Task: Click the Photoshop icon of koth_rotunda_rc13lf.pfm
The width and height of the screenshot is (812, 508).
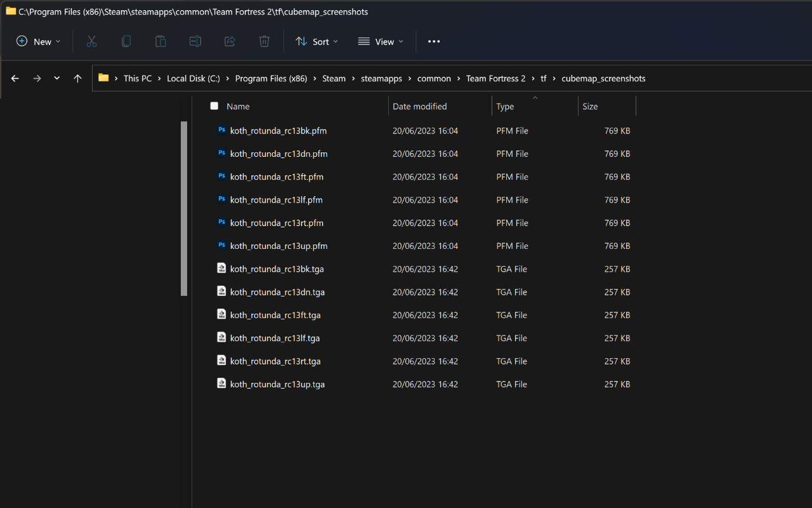Action: click(221, 199)
